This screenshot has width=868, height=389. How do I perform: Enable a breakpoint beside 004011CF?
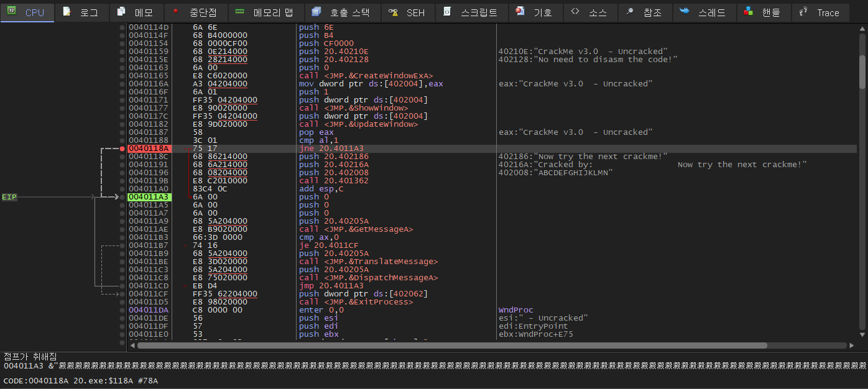122,293
